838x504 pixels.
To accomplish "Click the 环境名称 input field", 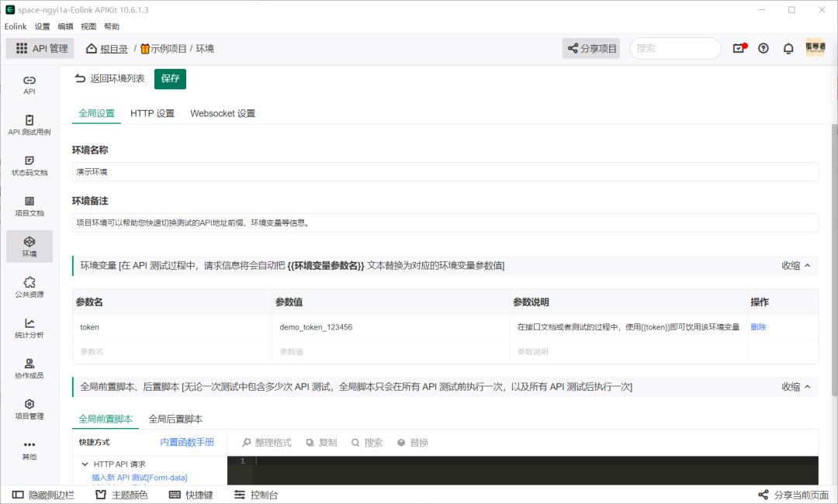I will tap(445, 172).
